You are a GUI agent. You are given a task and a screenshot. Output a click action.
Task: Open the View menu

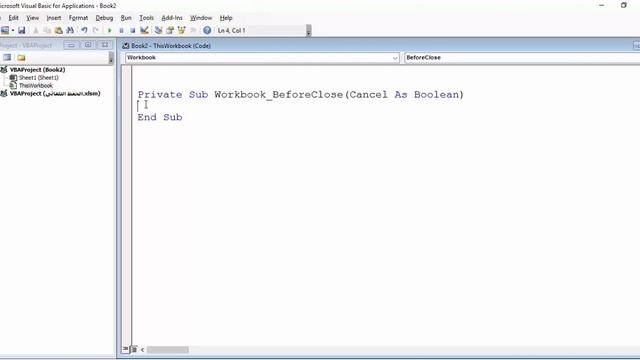coord(32,18)
